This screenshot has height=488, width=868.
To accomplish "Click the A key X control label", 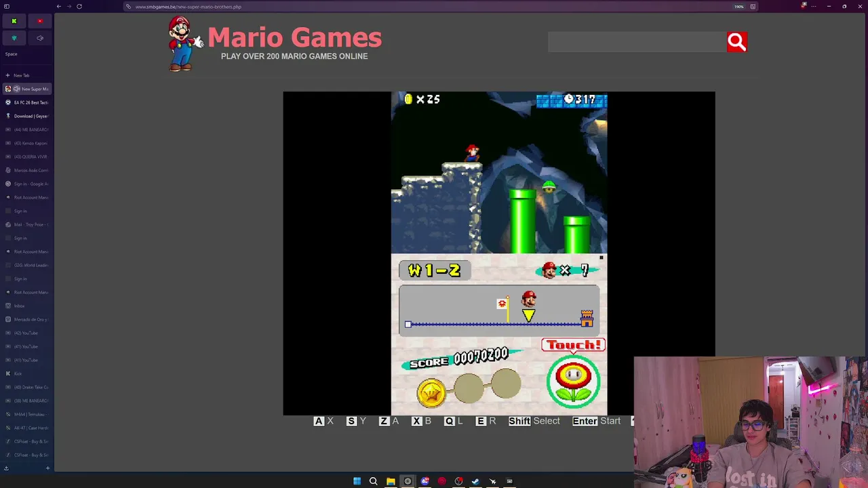I will (x=323, y=421).
